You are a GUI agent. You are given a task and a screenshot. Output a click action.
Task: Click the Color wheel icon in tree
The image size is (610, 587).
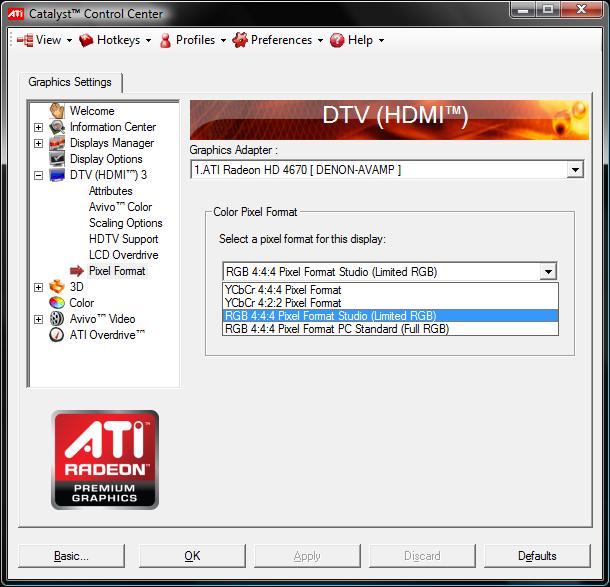tap(57, 303)
